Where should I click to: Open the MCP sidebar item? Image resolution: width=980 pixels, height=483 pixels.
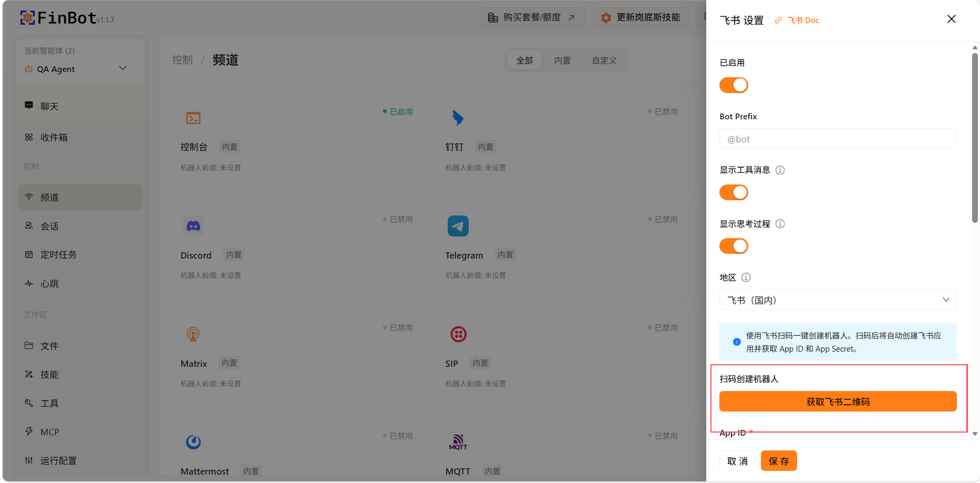coord(80,431)
